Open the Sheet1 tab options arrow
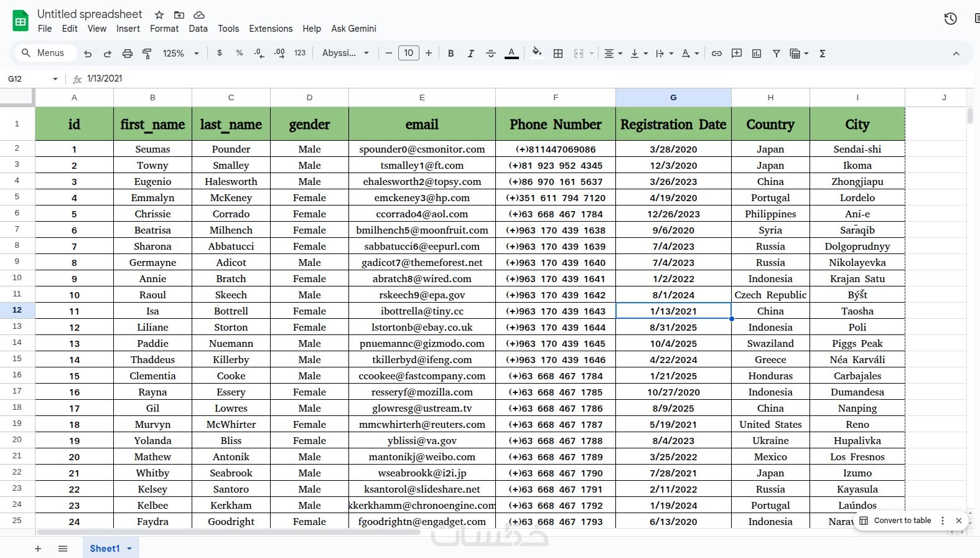 pyautogui.click(x=129, y=549)
